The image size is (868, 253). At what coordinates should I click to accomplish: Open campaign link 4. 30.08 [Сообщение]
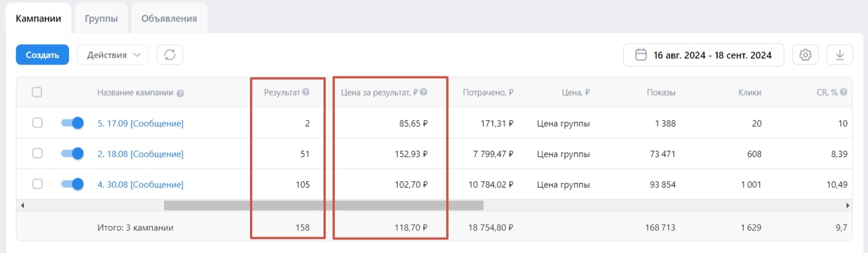click(140, 185)
